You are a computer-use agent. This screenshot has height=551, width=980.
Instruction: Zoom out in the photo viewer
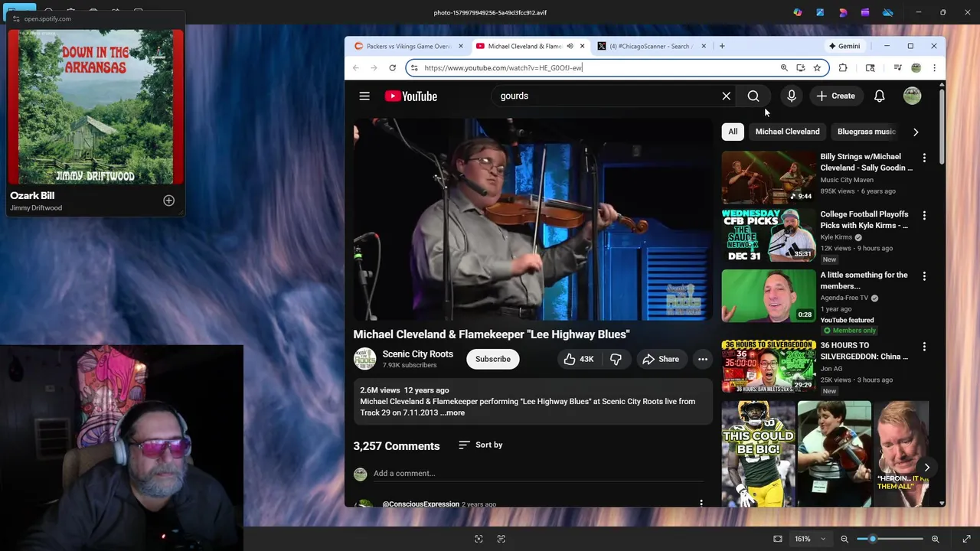coord(844,539)
